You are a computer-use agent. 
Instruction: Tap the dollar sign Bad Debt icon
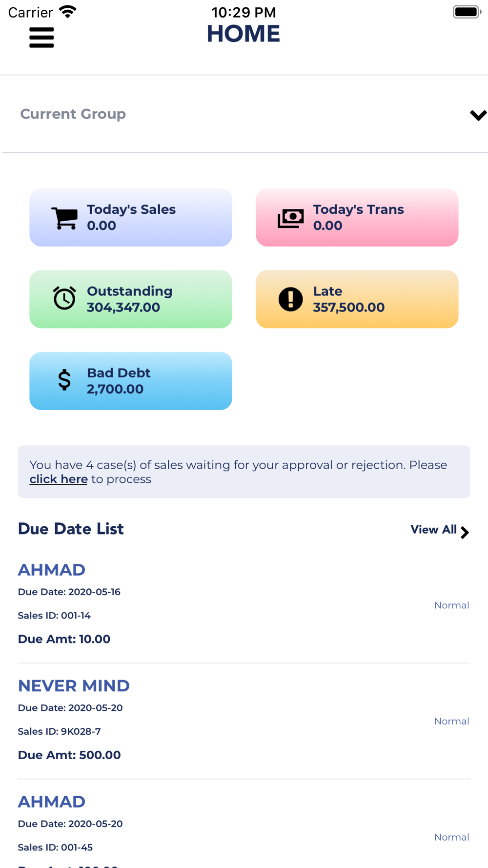pyautogui.click(x=64, y=380)
